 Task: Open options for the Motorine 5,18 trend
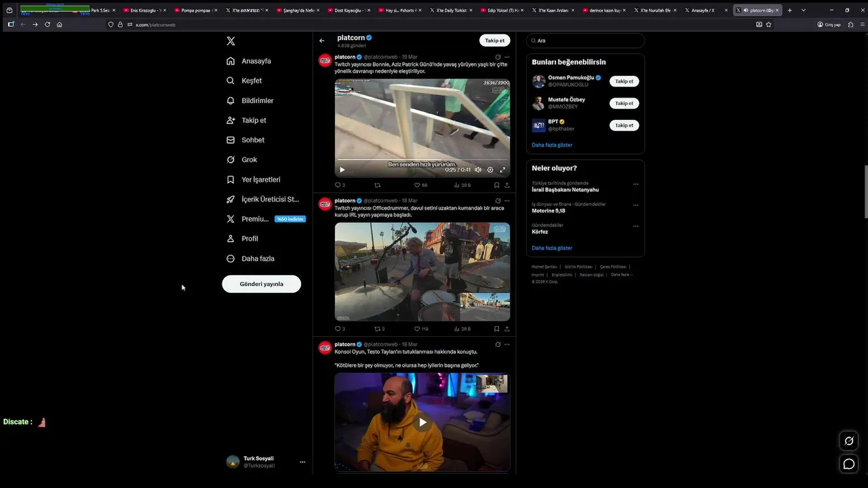coord(635,205)
